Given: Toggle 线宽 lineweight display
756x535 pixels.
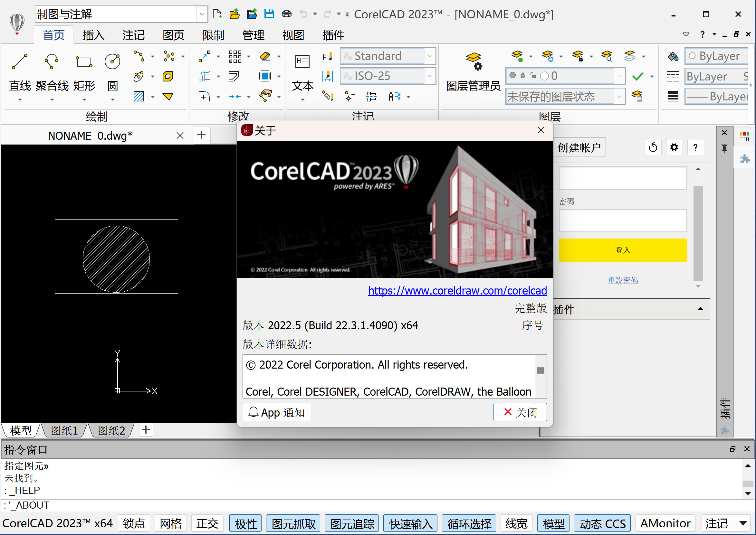Looking at the screenshot, I should click(x=516, y=523).
